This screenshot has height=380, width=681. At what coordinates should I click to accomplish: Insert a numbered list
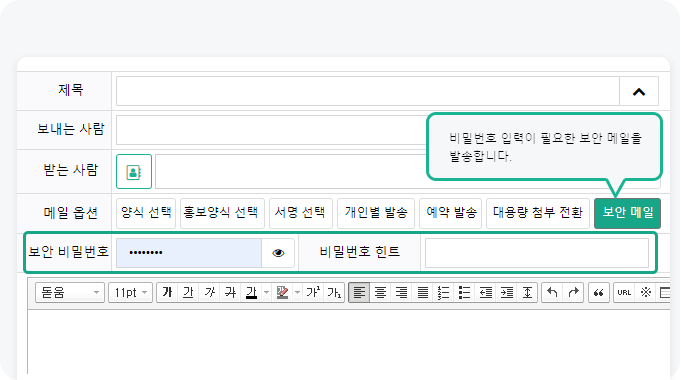(443, 292)
